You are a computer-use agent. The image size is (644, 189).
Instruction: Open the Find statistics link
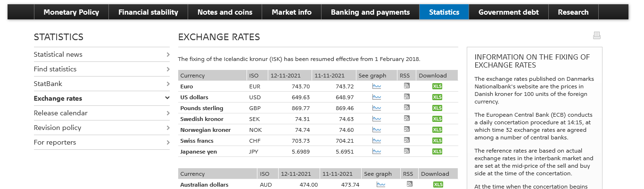click(x=55, y=69)
